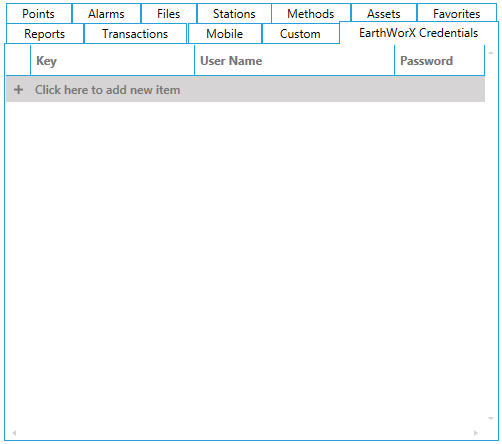The height and width of the screenshot is (444, 502).
Task: Open the Transactions tab
Action: 135,34
